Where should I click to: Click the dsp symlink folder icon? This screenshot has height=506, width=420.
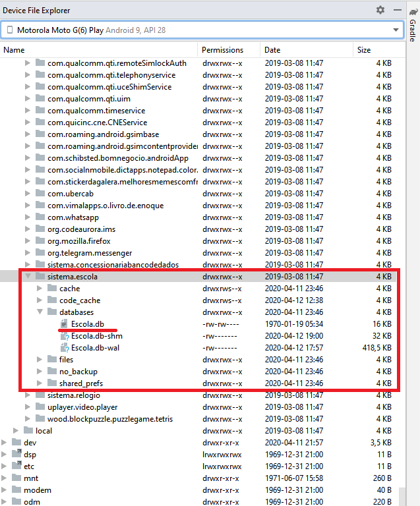coord(16,454)
